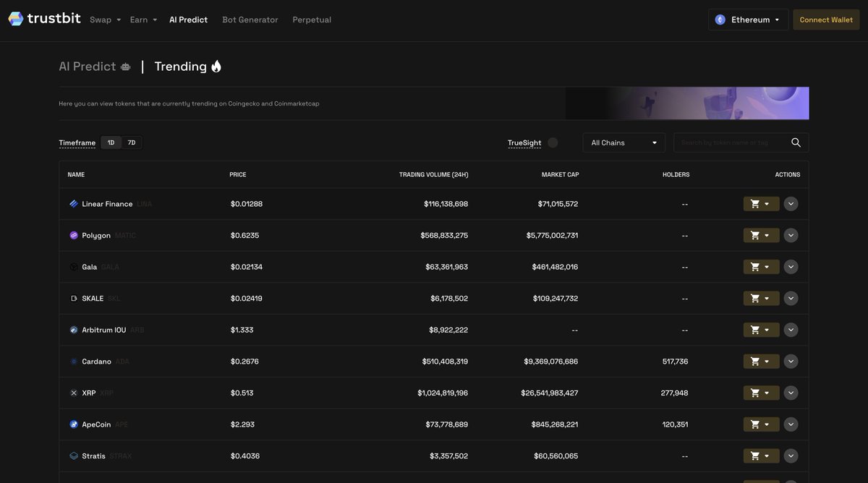Click the XRP token icon
Viewport: 868px width, 483px height.
pos(74,393)
